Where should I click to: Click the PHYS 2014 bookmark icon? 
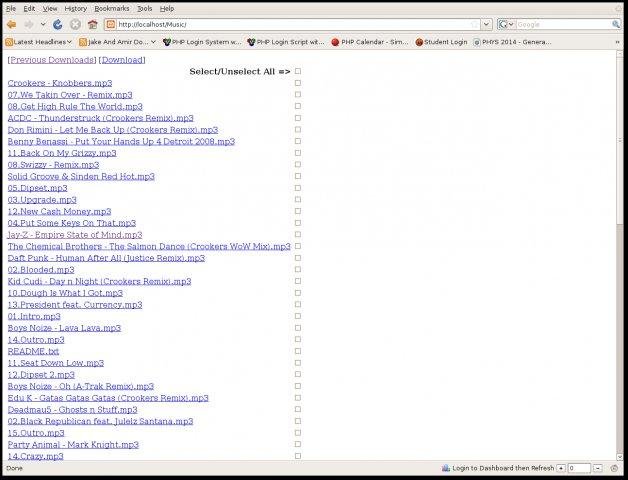(x=477, y=42)
